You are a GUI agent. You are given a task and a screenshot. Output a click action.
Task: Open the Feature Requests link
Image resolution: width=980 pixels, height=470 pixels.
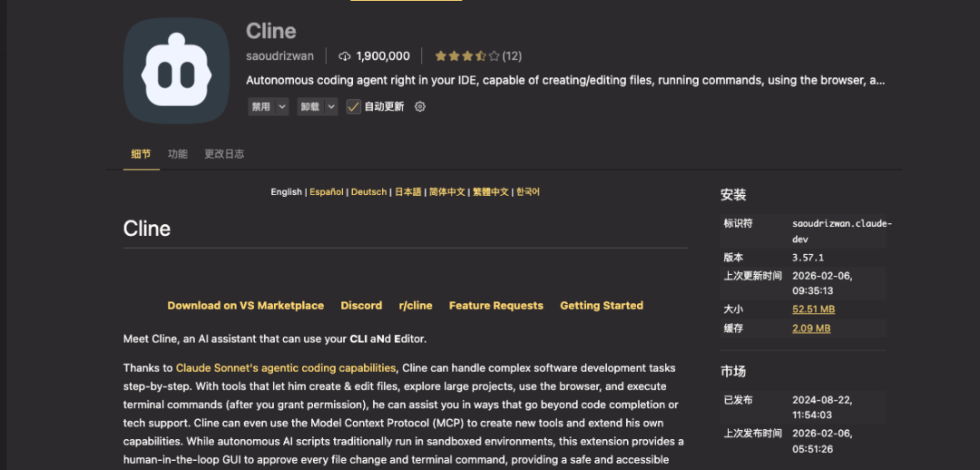click(495, 306)
